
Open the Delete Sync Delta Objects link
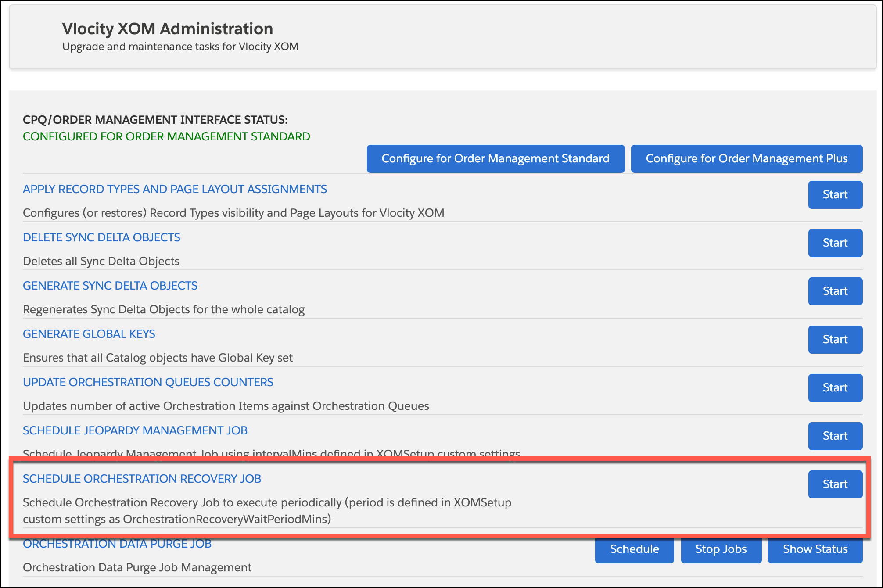pyautogui.click(x=101, y=237)
